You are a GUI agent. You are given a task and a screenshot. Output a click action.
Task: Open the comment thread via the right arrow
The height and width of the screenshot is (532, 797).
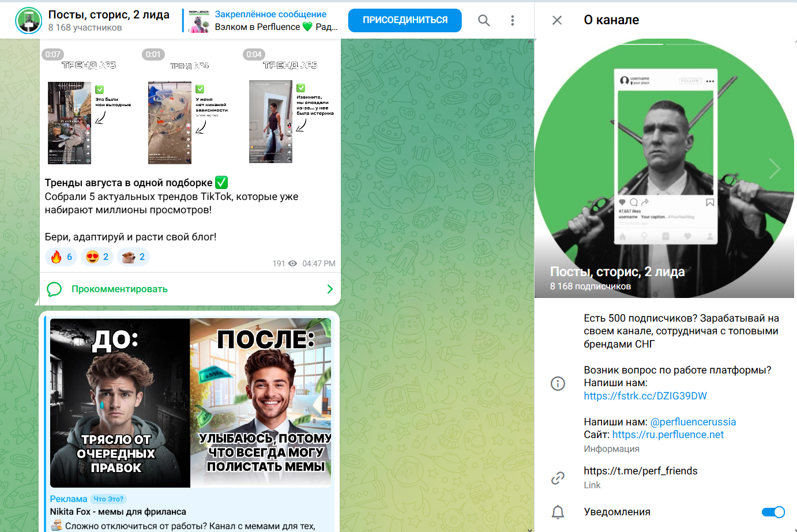tap(329, 289)
